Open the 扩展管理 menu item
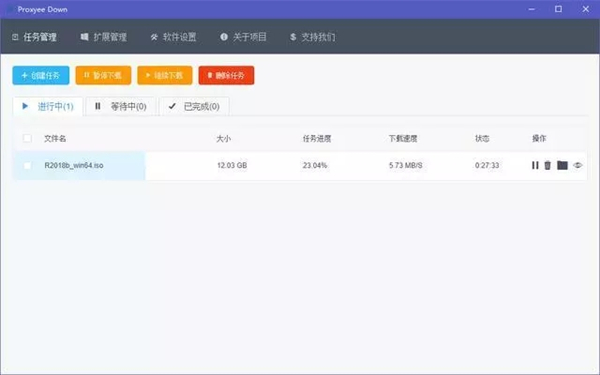600x375 pixels. (x=104, y=37)
